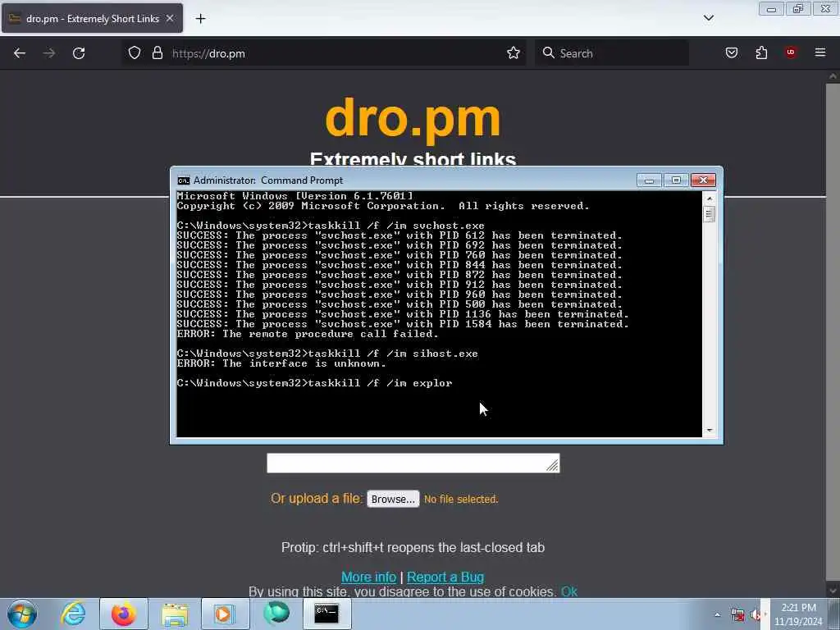The width and height of the screenshot is (840, 630).
Task: Open the Pocket save icon
Action: click(732, 52)
